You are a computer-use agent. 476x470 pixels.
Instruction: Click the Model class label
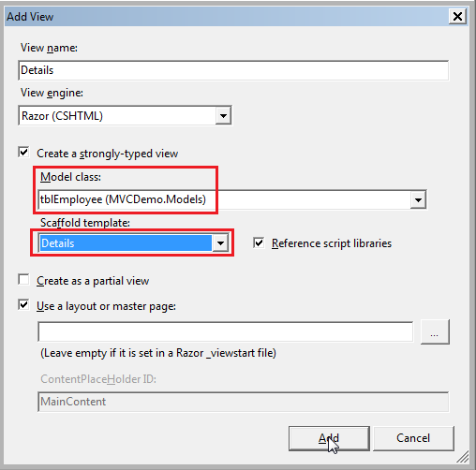(x=70, y=177)
